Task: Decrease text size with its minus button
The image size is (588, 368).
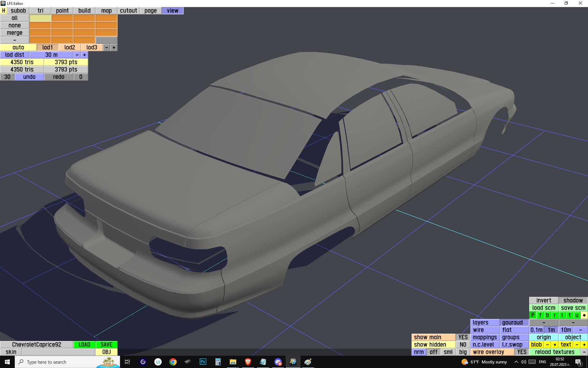Action: point(577,344)
